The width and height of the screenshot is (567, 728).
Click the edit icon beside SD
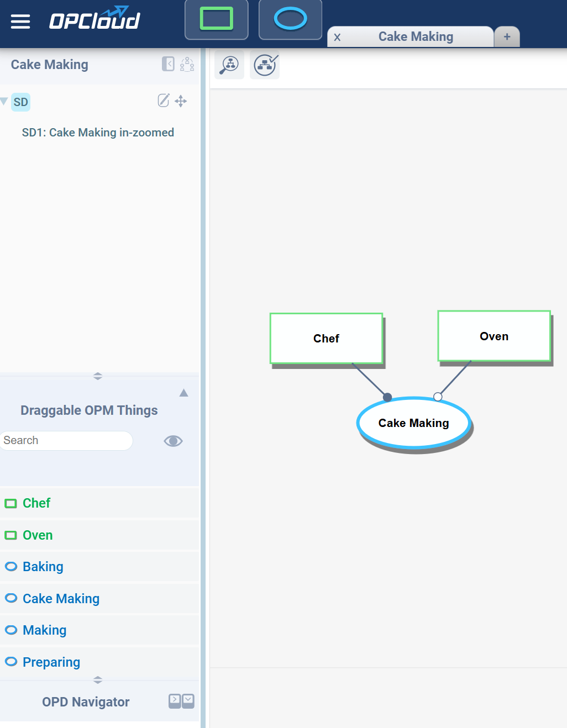pyautogui.click(x=164, y=101)
